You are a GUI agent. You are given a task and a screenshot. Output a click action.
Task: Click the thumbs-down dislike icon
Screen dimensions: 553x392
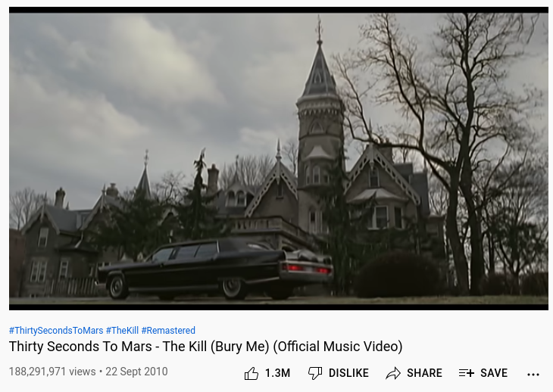click(x=315, y=373)
